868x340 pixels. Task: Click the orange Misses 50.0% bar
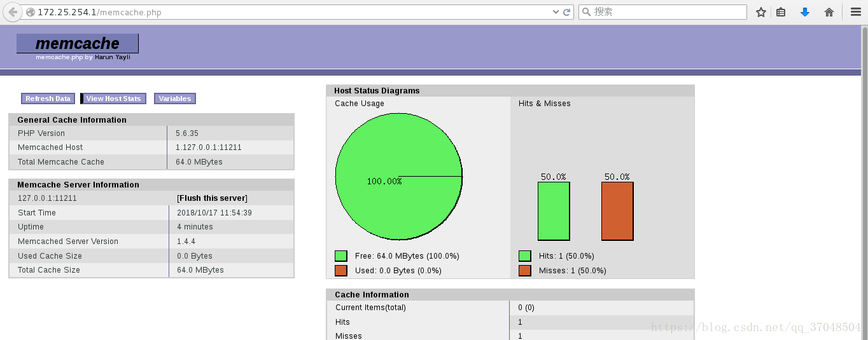click(x=617, y=211)
